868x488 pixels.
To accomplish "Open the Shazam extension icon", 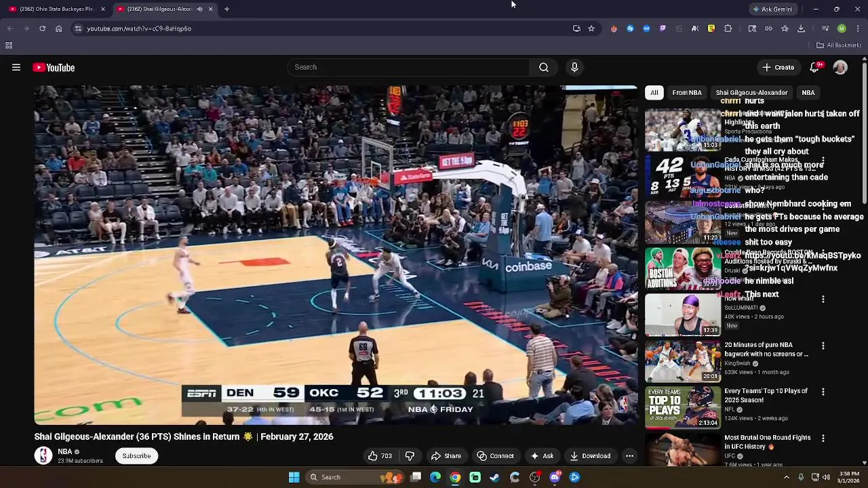I will click(630, 28).
